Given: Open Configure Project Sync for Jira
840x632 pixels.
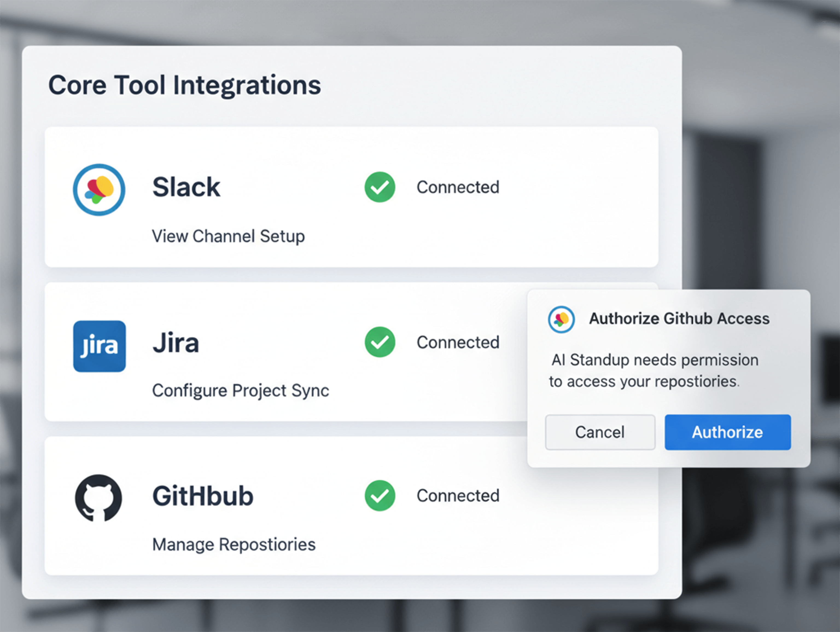Looking at the screenshot, I should [240, 390].
